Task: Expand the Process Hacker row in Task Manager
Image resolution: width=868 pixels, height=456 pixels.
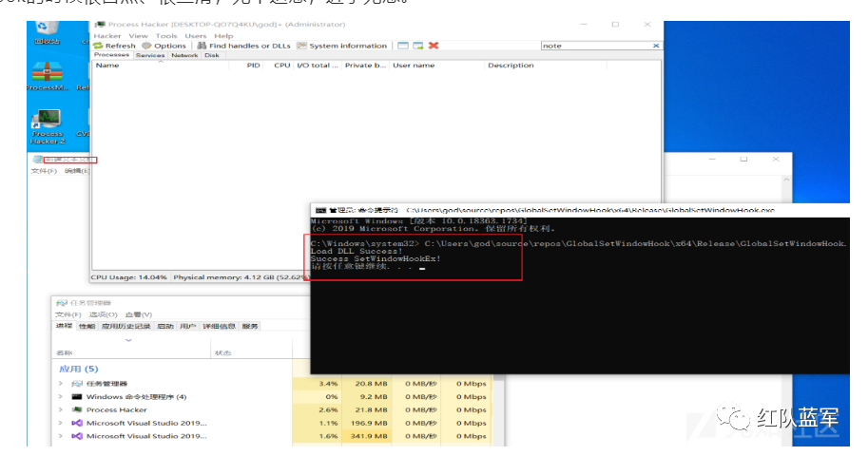Action: [x=60, y=410]
